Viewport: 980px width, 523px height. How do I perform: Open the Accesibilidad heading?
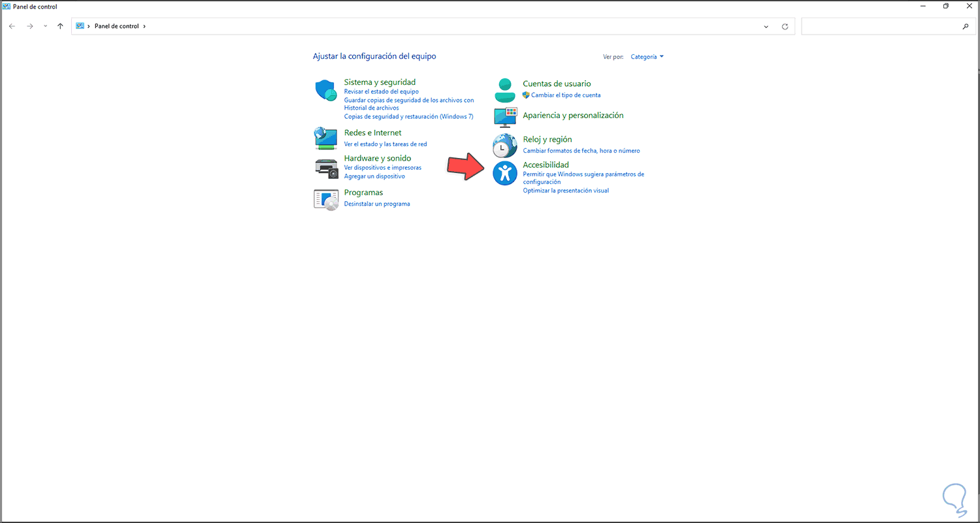(x=546, y=165)
